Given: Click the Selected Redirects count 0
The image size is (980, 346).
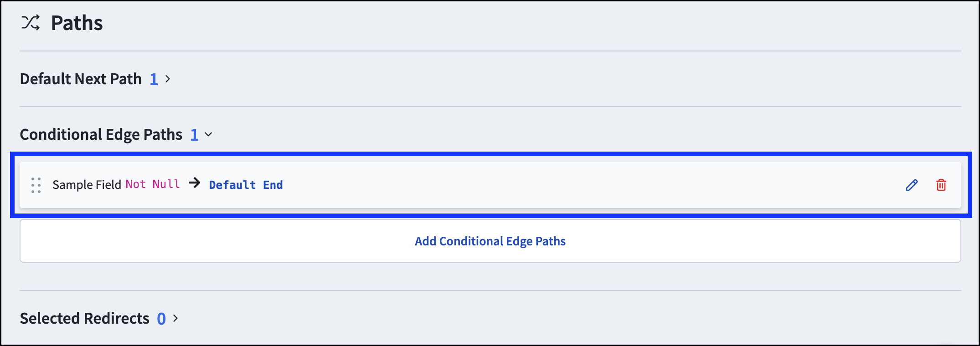Looking at the screenshot, I should (161, 319).
